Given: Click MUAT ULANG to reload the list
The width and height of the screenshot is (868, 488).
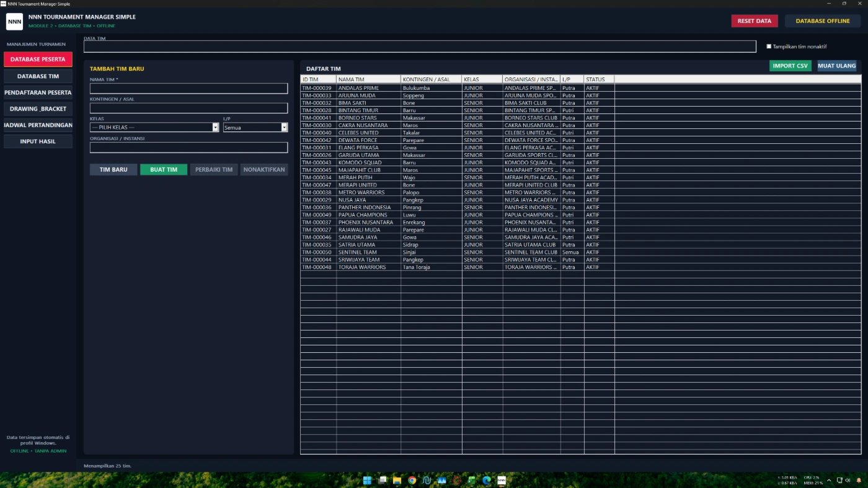Looking at the screenshot, I should [836, 66].
